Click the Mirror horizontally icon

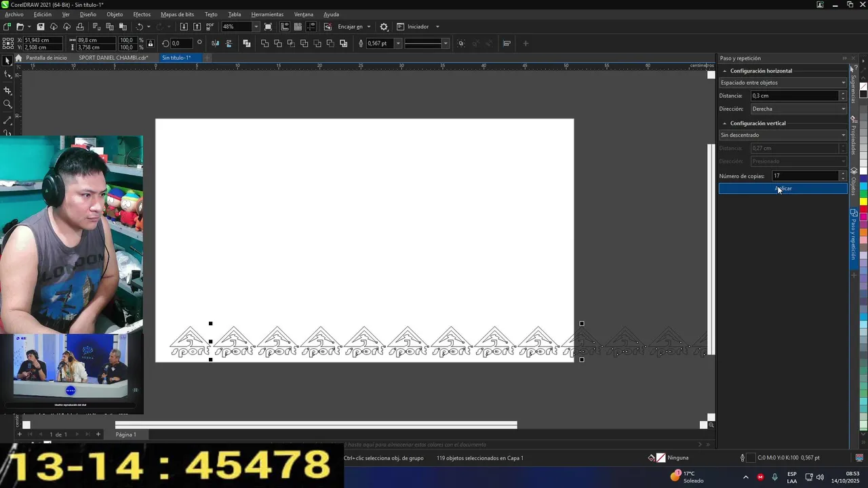coord(216,43)
